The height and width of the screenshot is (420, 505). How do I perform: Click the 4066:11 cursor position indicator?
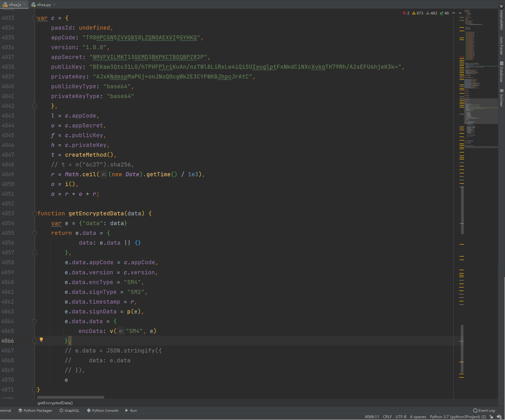coord(372,417)
